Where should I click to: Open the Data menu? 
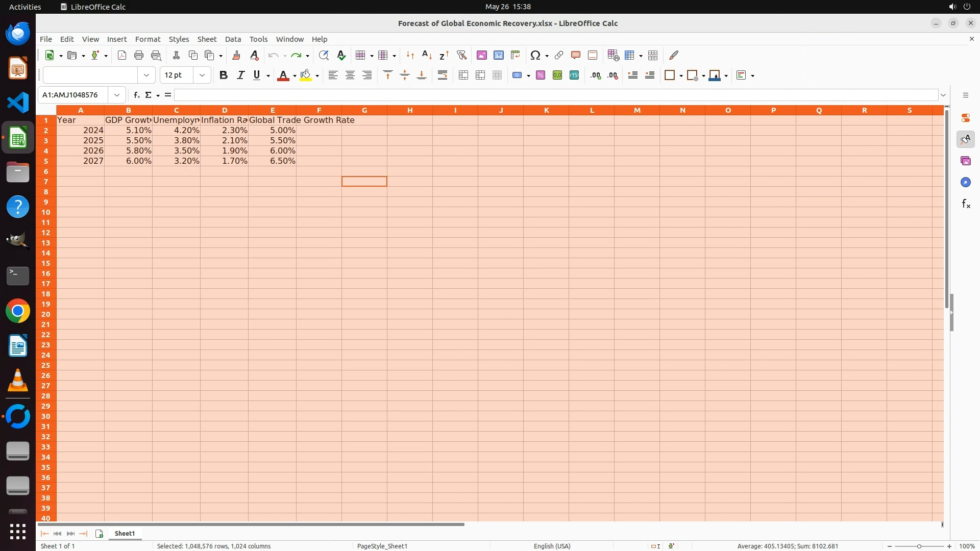point(233,39)
